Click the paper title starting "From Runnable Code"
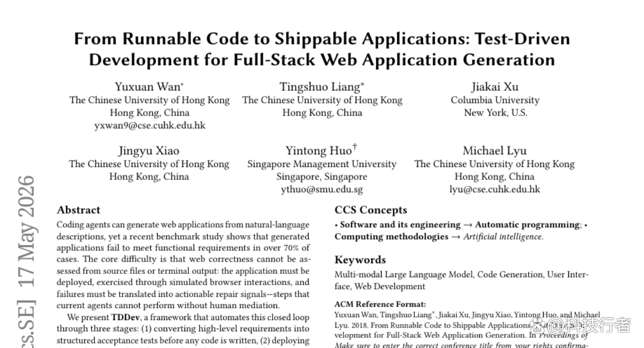 [322, 49]
